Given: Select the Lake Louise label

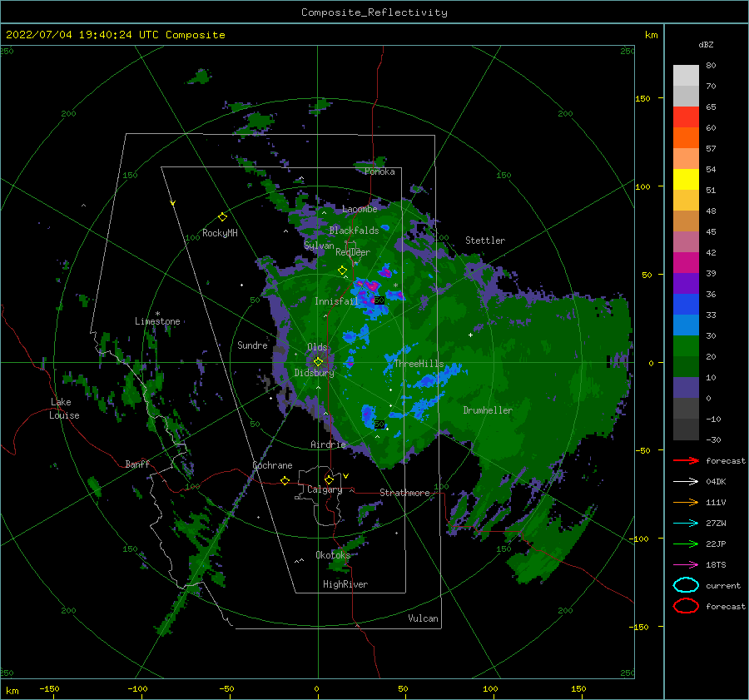Looking at the screenshot, I should 65,409.
